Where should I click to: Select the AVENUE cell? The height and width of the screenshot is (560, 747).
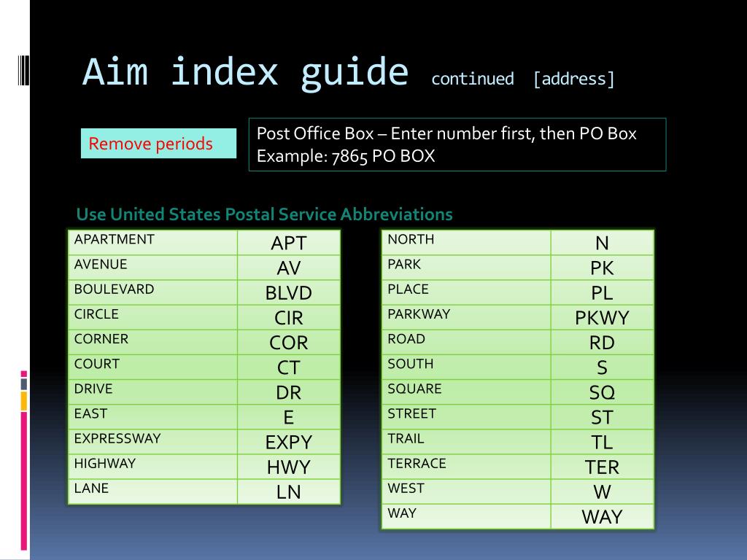153,268
